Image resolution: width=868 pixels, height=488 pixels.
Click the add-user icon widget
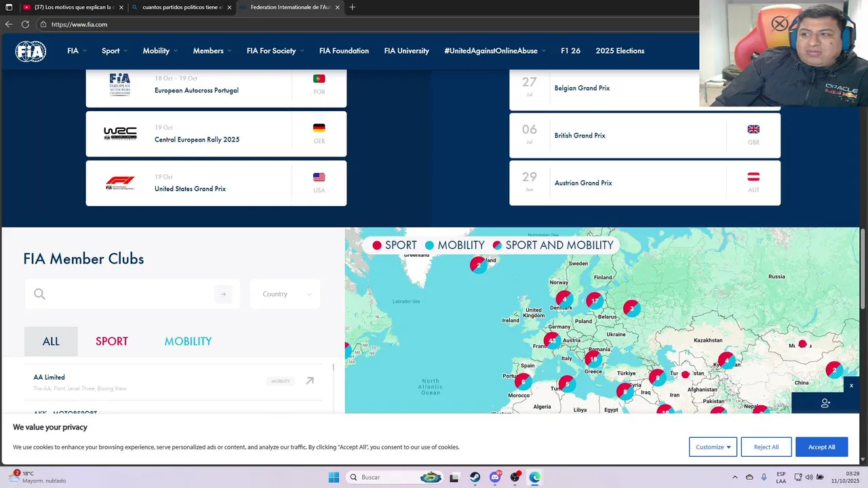[825, 403]
